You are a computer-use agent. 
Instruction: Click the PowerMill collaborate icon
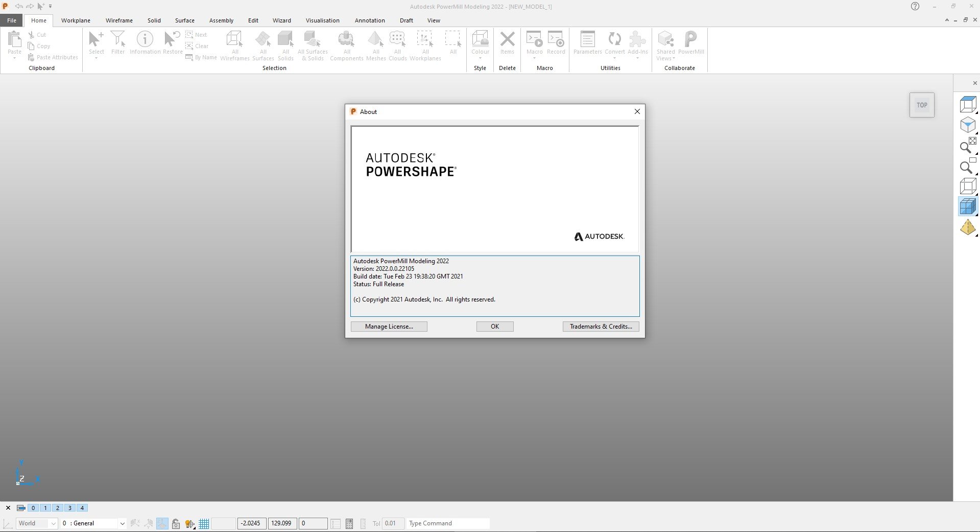pos(691,39)
